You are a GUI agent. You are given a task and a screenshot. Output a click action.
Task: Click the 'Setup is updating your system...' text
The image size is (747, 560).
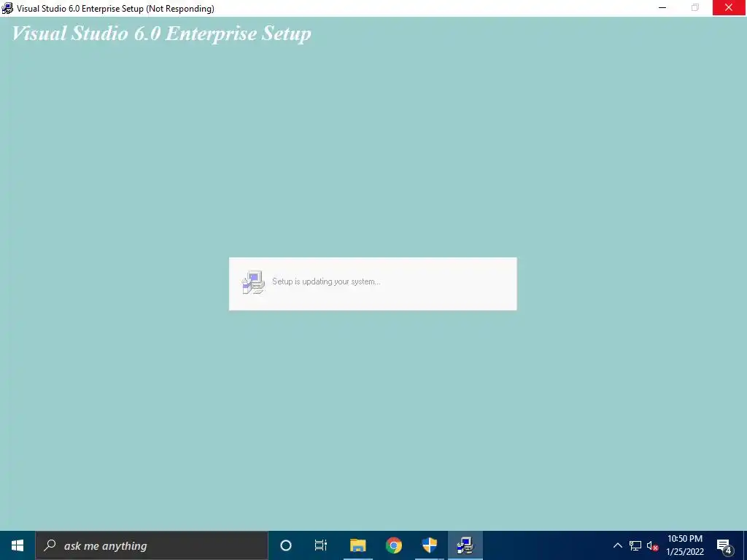(326, 281)
